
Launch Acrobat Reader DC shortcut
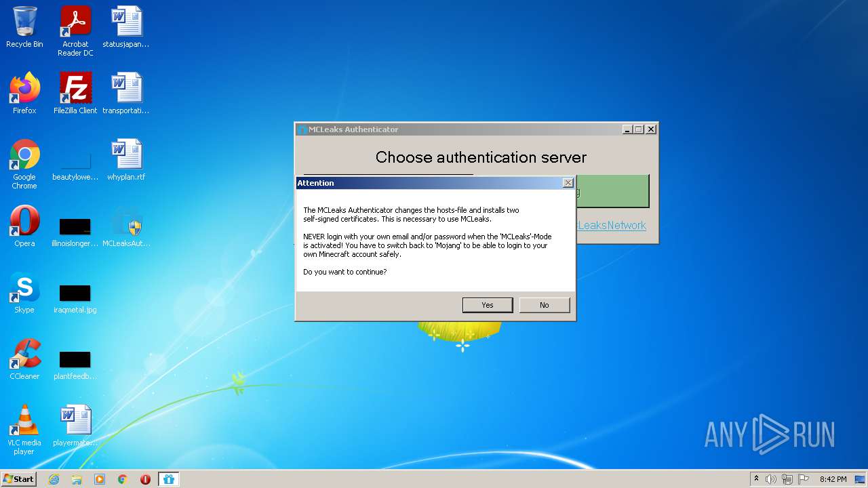75,31
